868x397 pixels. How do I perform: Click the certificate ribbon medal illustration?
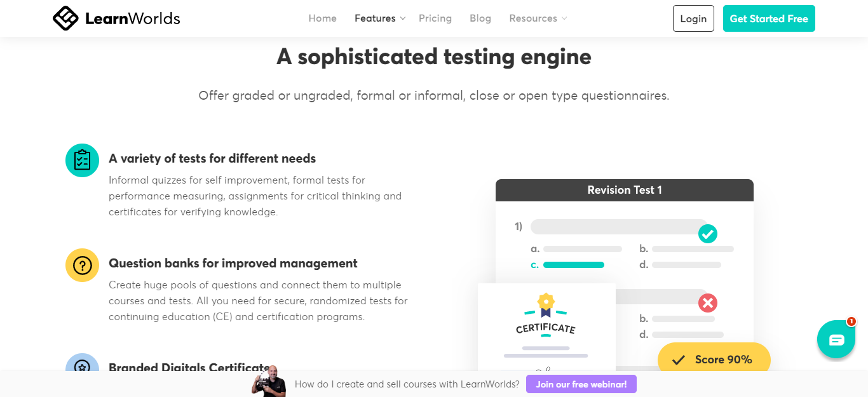click(x=545, y=306)
